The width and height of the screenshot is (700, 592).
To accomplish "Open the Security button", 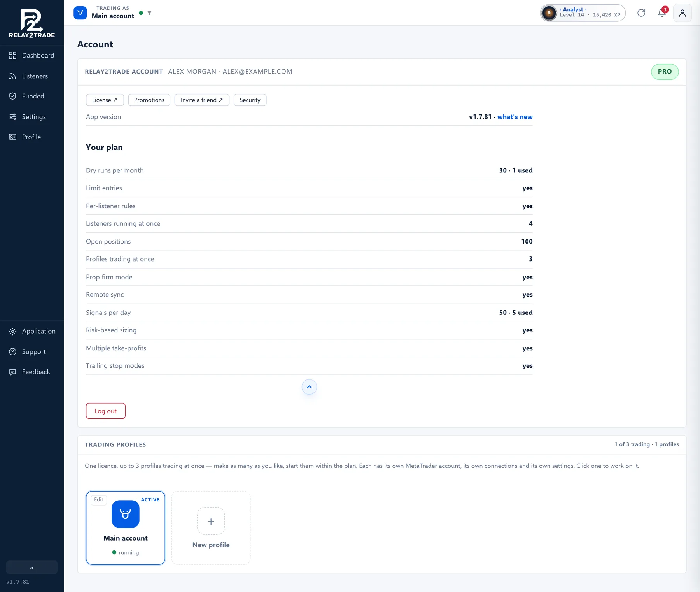I will [x=250, y=100].
